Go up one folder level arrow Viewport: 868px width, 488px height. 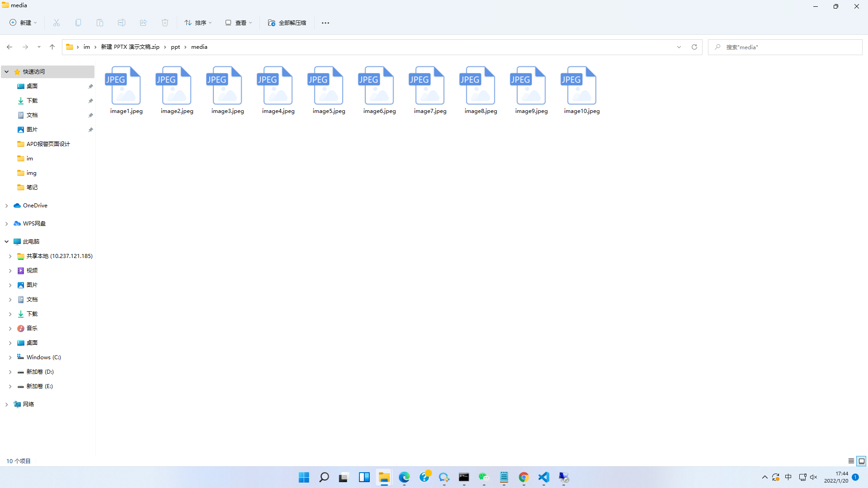click(52, 47)
